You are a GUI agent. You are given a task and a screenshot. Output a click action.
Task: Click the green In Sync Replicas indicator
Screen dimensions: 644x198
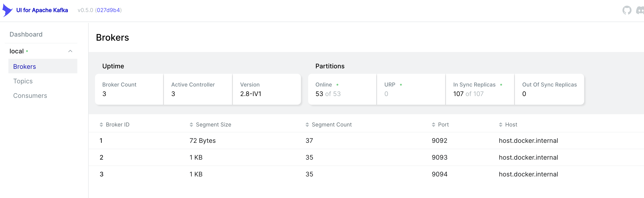[501, 85]
